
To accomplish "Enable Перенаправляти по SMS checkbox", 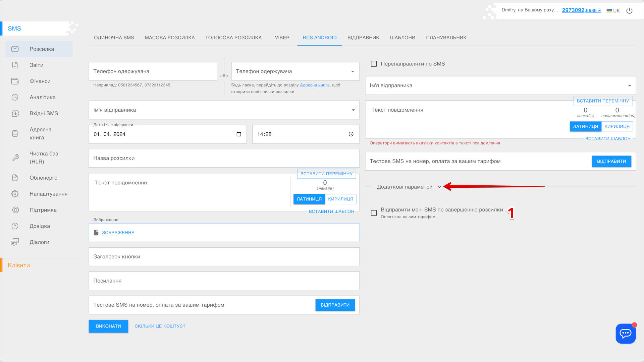I will pyautogui.click(x=374, y=64).
